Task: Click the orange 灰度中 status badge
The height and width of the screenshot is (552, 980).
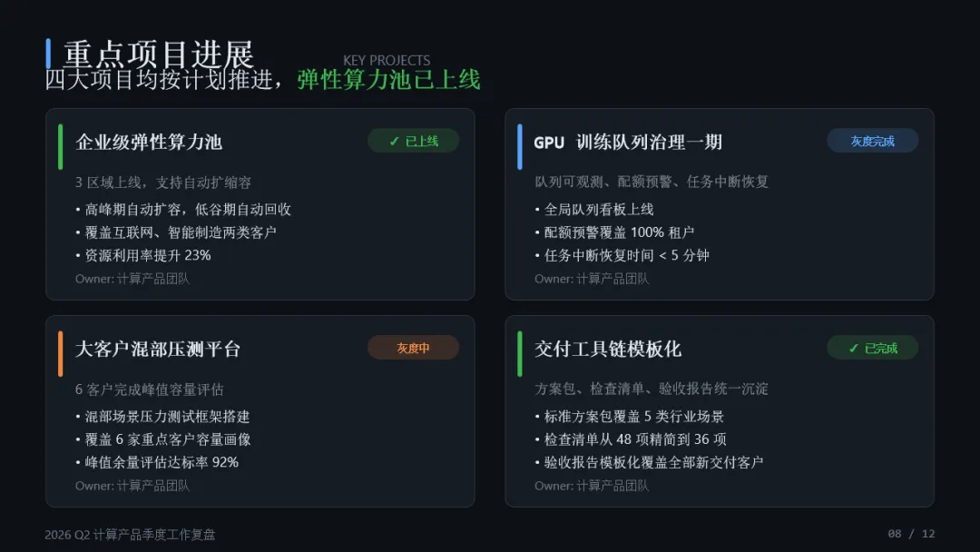Action: coord(413,348)
